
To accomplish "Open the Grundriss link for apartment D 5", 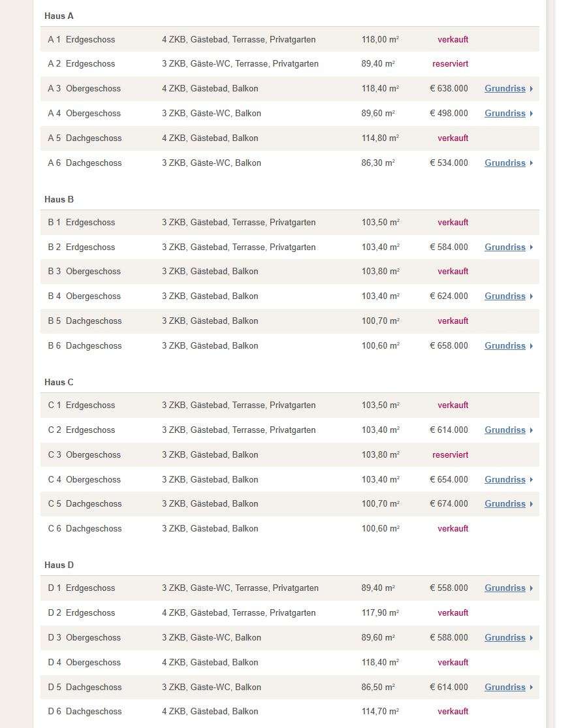I will (x=505, y=687).
